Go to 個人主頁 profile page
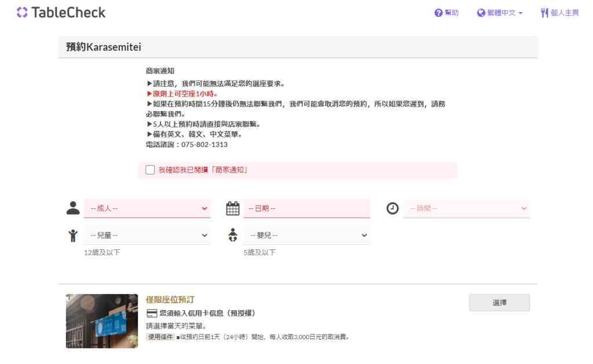This screenshot has height=364, width=593. (560, 13)
